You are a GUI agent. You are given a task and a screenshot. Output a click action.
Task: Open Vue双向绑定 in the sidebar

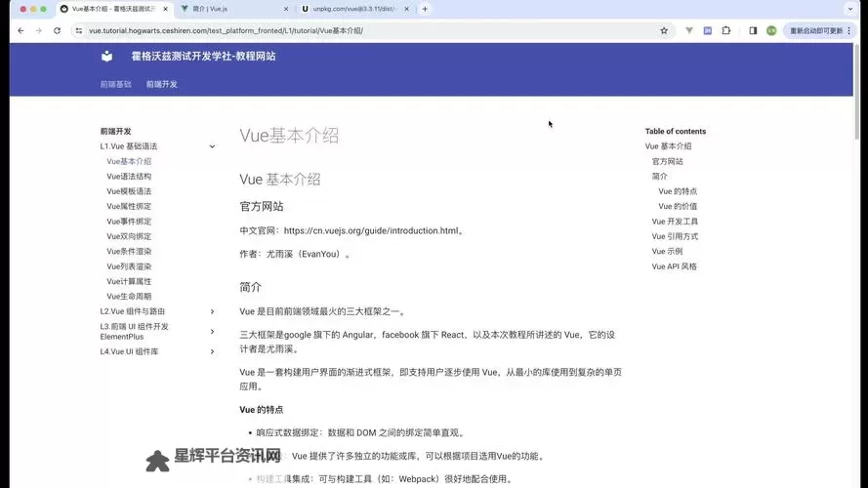[129, 236]
